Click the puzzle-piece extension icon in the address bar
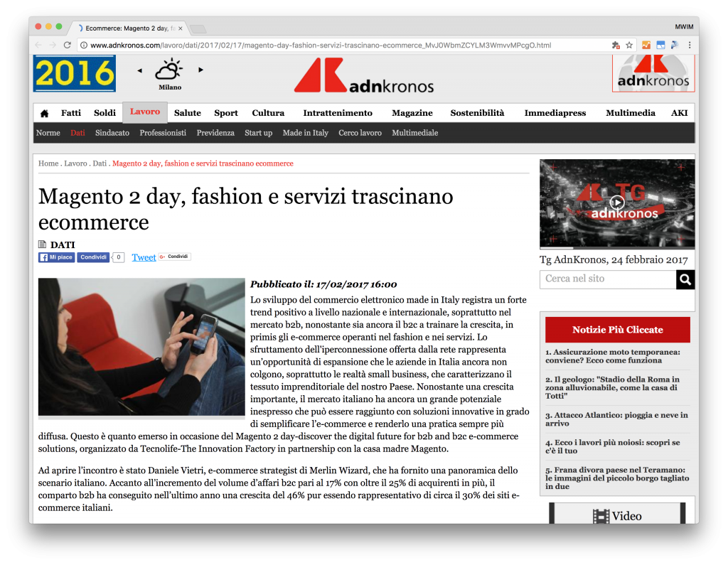Screen dimensions: 728x565 pyautogui.click(x=616, y=45)
